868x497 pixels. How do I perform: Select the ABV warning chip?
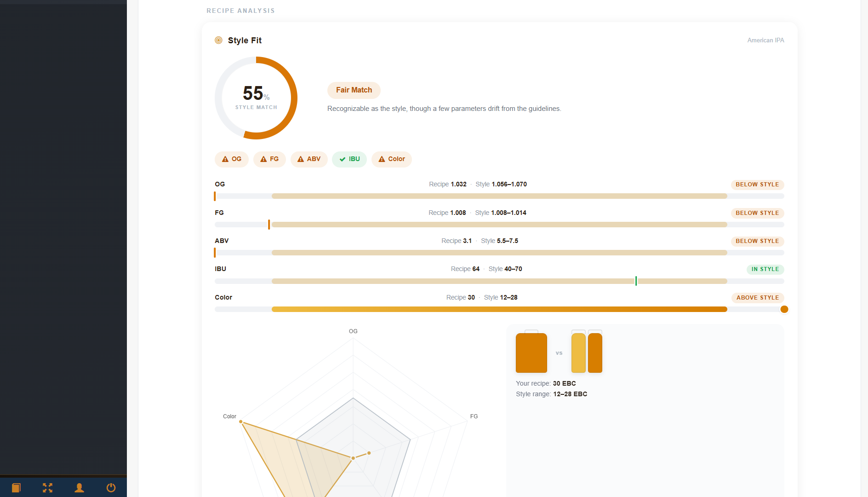(309, 159)
